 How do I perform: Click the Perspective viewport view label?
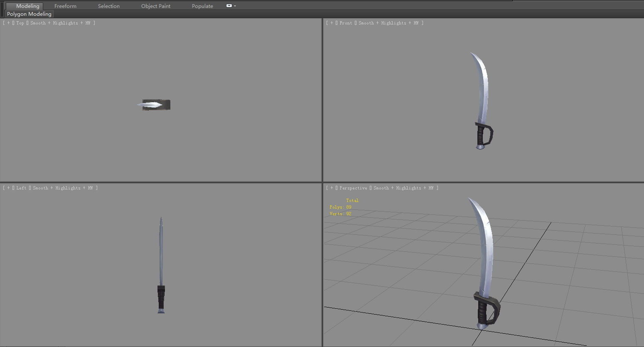(353, 188)
